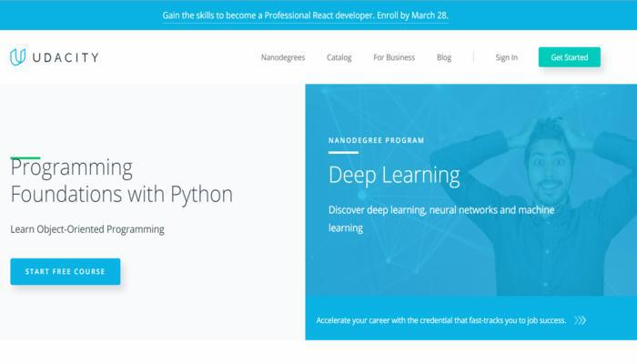Click the Start Free Course button
The image size is (637, 364).
(x=66, y=271)
